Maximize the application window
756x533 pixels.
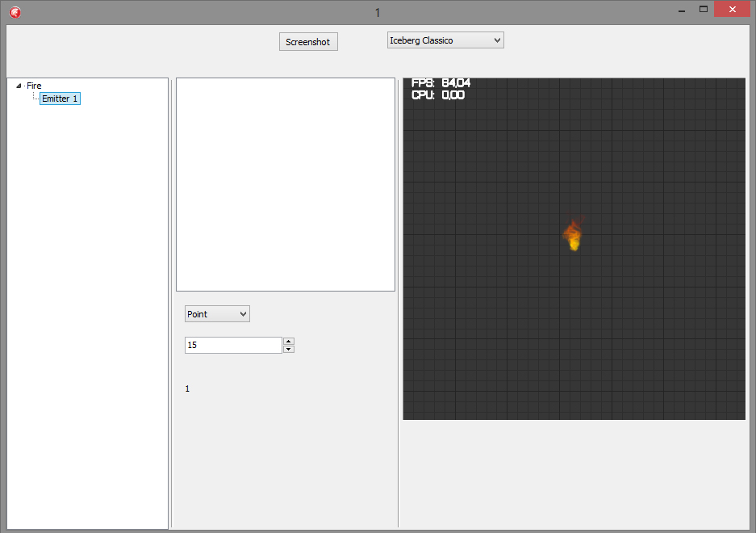[x=704, y=9]
